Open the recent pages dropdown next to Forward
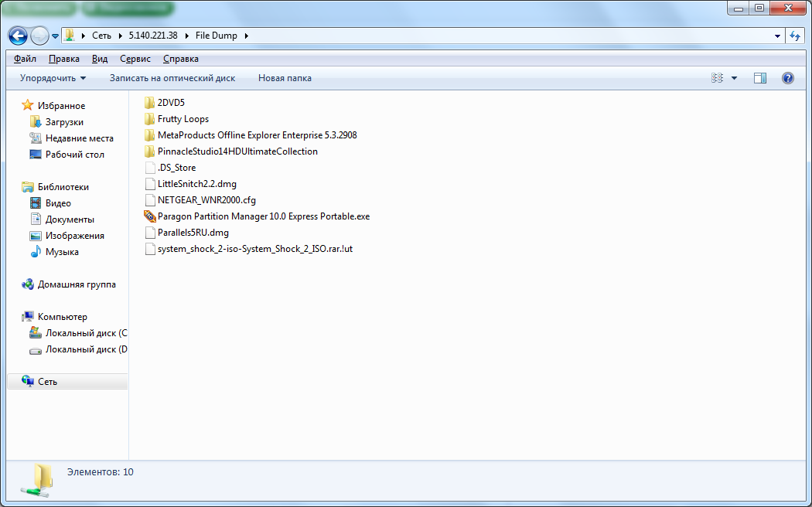 [55, 36]
